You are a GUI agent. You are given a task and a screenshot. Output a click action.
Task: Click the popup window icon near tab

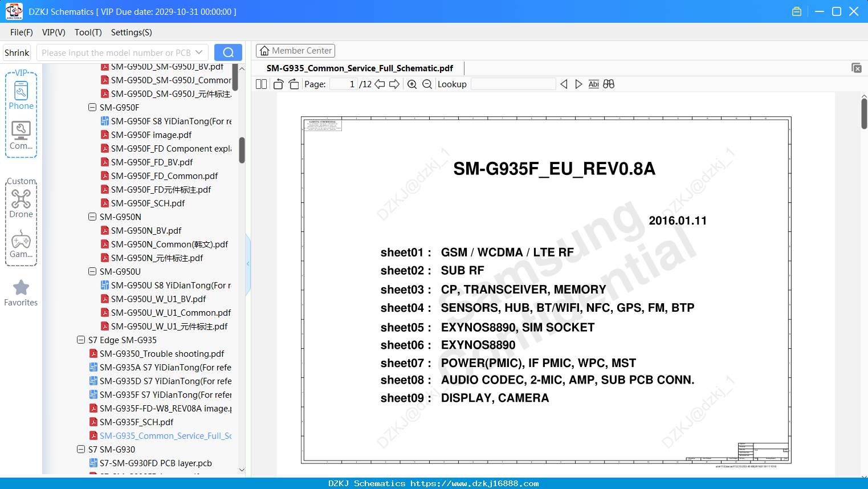pos(856,68)
